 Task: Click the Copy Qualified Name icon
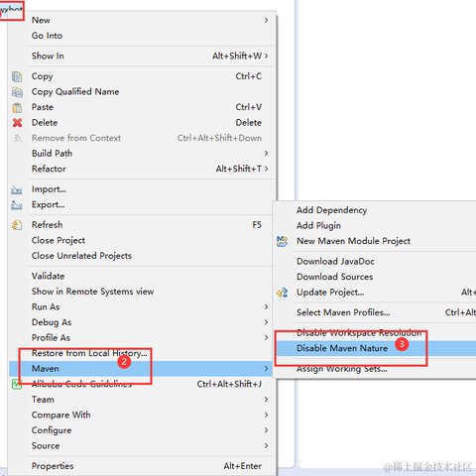click(17, 92)
